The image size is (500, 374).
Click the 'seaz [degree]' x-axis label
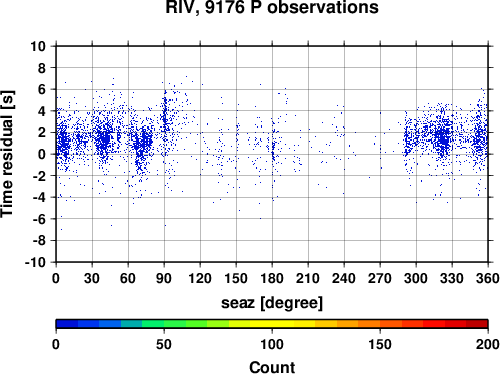[272, 303]
